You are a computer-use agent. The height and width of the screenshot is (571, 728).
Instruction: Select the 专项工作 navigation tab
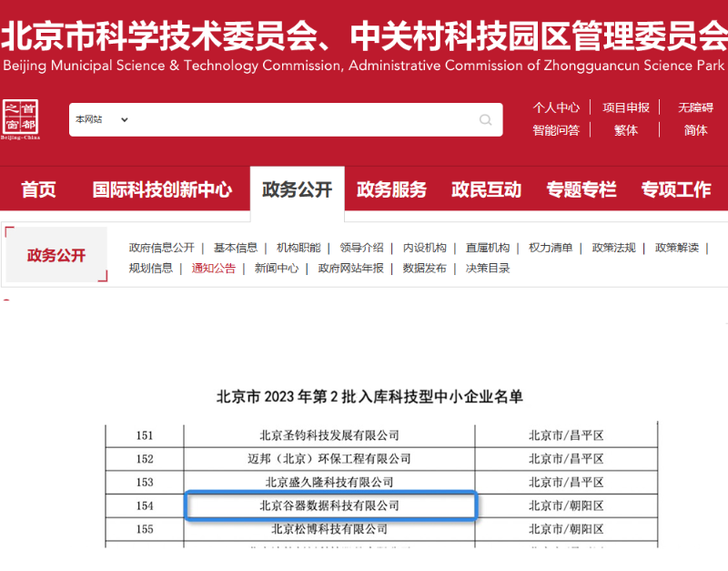pos(676,189)
